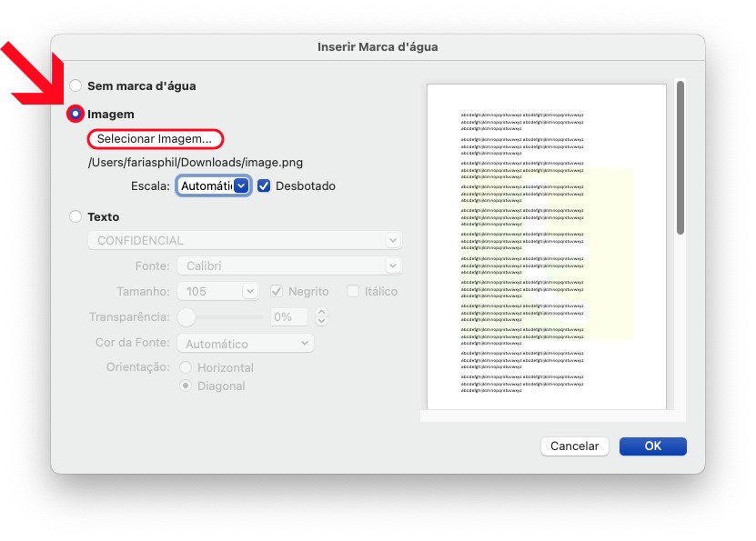Expand the CONFIDENCIAL text combo box
The height and width of the screenshot is (541, 756).
(392, 241)
